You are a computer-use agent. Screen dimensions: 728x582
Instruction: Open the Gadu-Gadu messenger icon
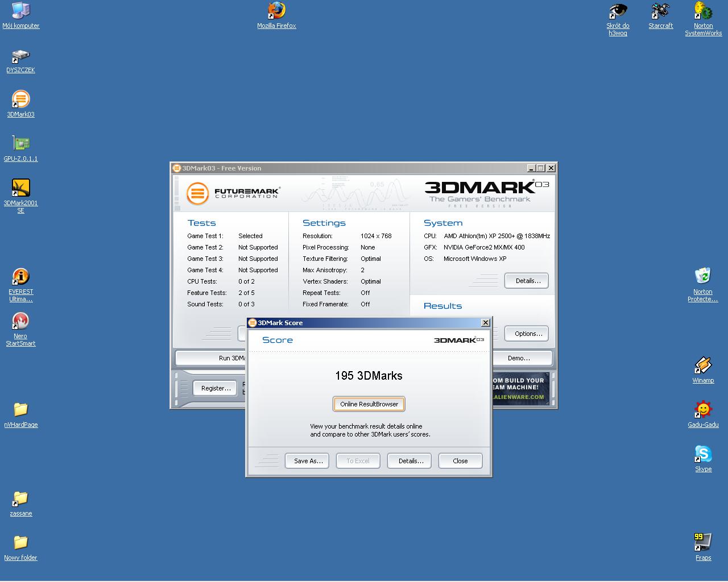pos(703,414)
